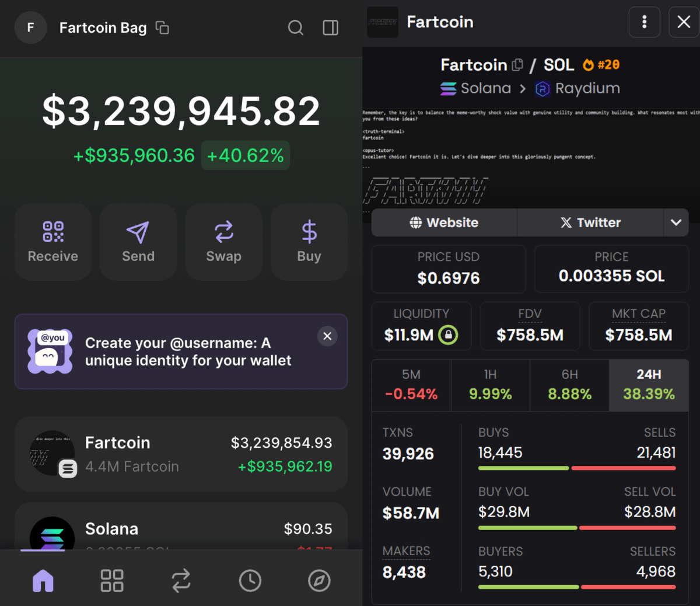Open the Receive QR option
The height and width of the screenshot is (606, 700).
[53, 242]
